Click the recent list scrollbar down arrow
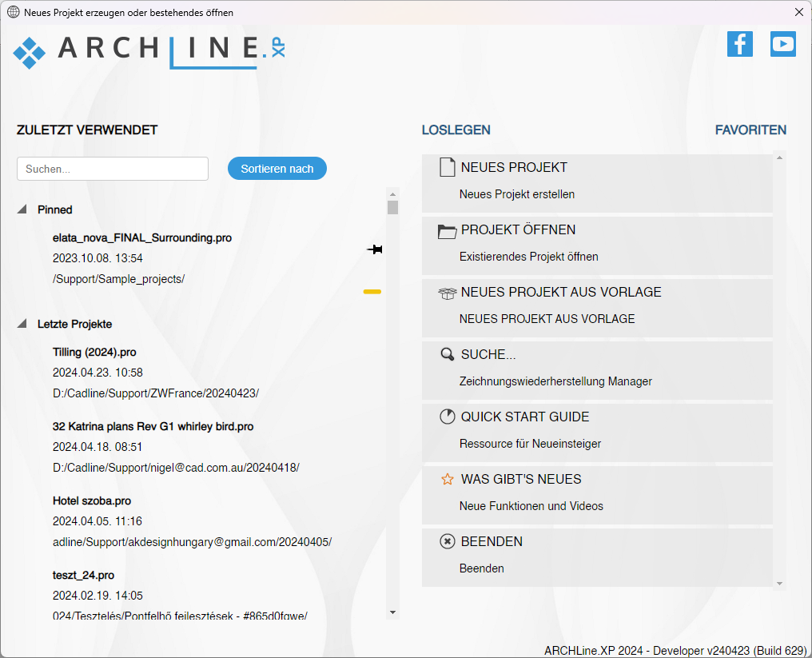The image size is (812, 658). (x=392, y=612)
